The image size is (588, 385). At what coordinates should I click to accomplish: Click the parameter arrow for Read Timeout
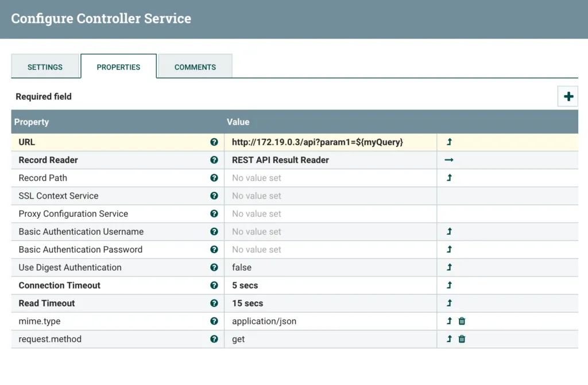click(x=448, y=303)
